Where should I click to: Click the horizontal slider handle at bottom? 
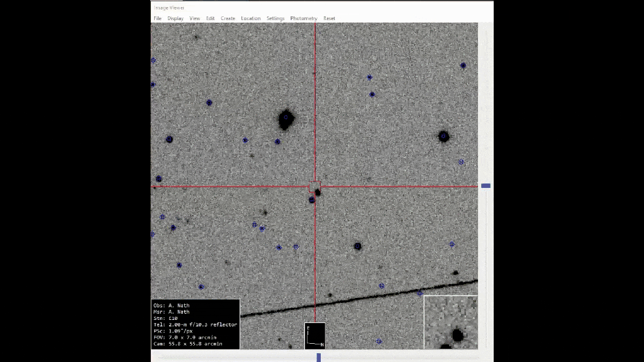pyautogui.click(x=318, y=358)
